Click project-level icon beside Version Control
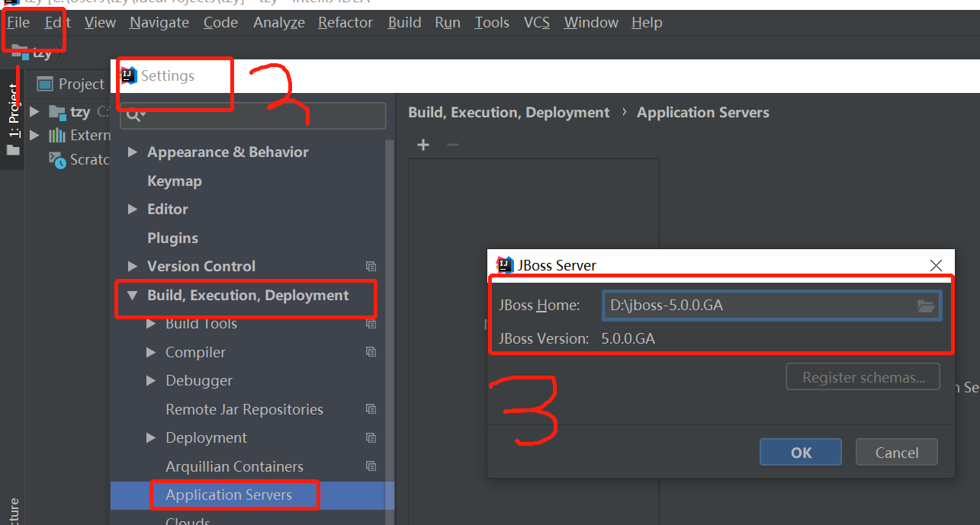 [371, 267]
